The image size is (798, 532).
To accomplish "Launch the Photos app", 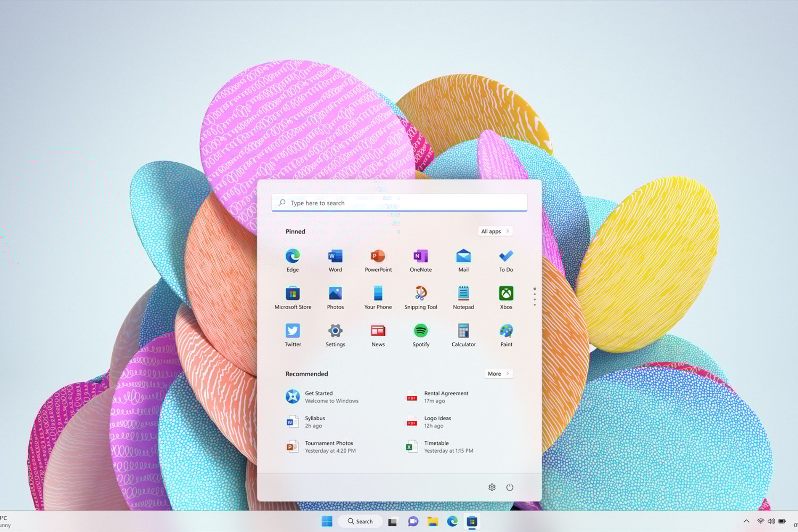I will click(x=335, y=298).
